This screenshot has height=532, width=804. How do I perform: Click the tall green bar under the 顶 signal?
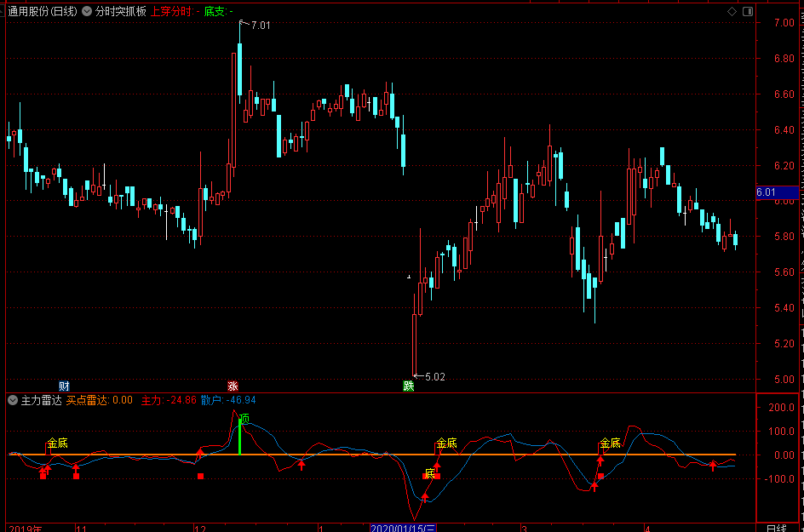(239, 437)
